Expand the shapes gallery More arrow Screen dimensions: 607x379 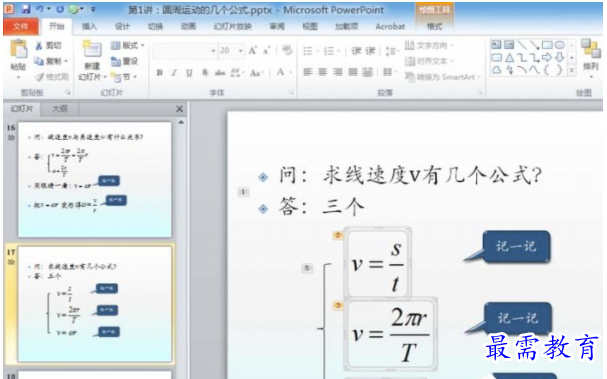pos(572,70)
